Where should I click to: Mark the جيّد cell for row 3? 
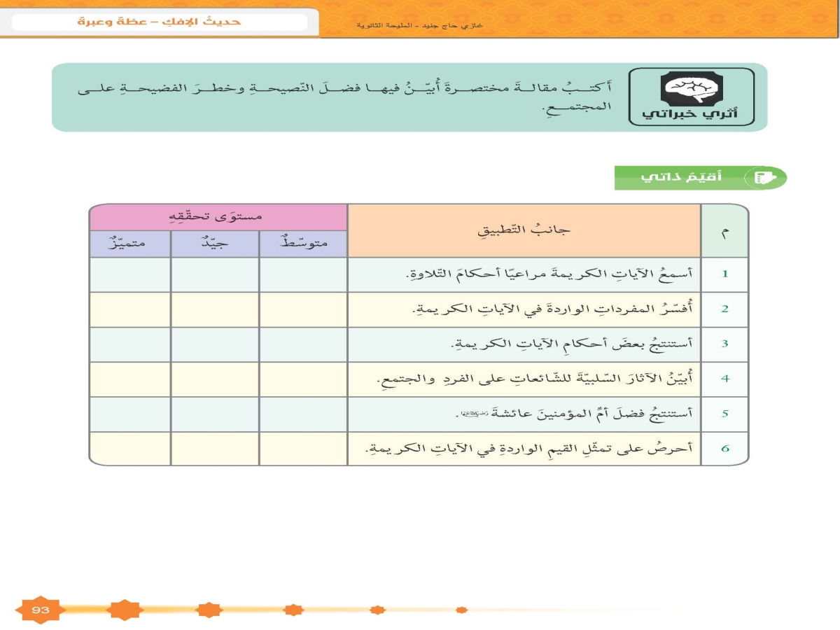click(x=215, y=344)
